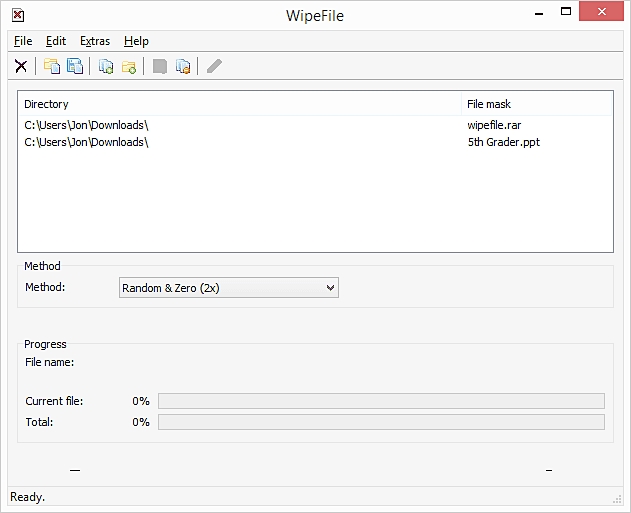The height and width of the screenshot is (513, 631).
Task: Maximize the WipeFile window
Action: [x=566, y=12]
